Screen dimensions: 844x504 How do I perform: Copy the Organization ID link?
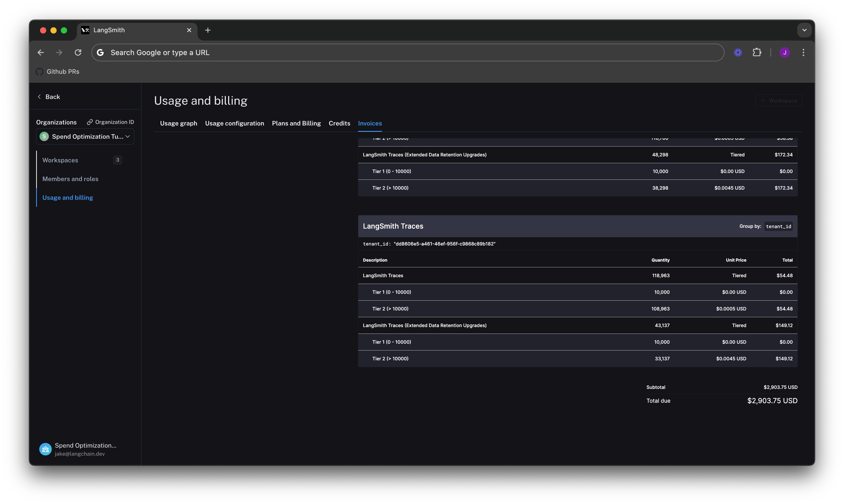pos(110,122)
